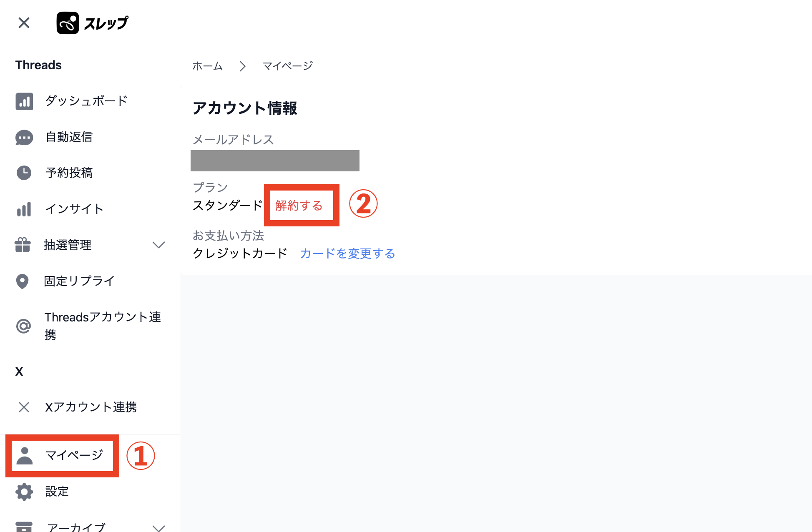Click the @ icon for Threadsアカウント連携
812x532 pixels.
click(23, 325)
